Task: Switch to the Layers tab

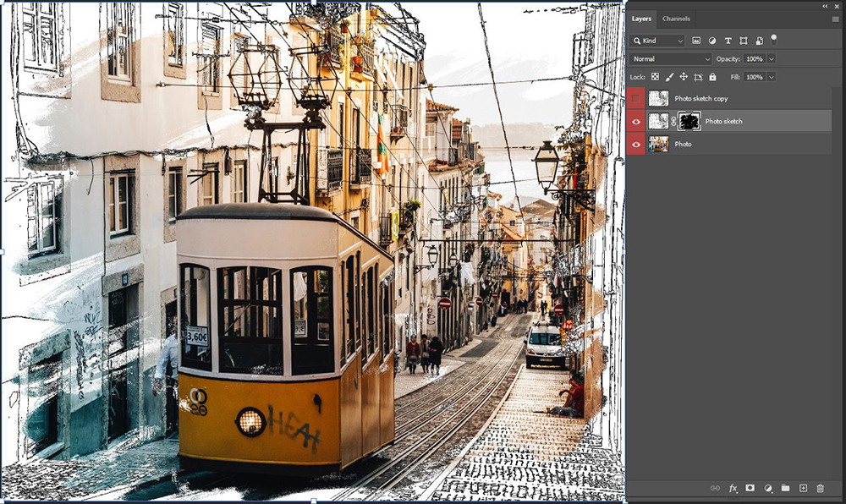Action: click(x=641, y=19)
